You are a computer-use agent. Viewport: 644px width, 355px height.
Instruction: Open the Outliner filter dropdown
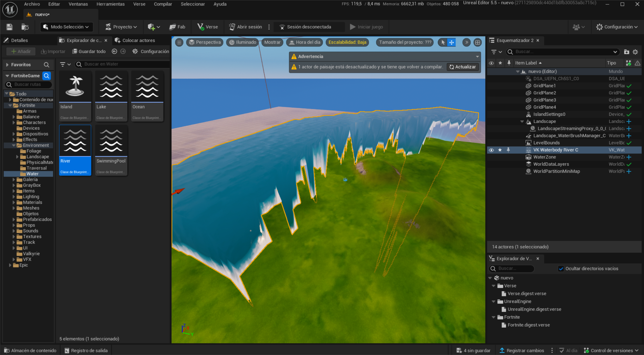pos(496,52)
